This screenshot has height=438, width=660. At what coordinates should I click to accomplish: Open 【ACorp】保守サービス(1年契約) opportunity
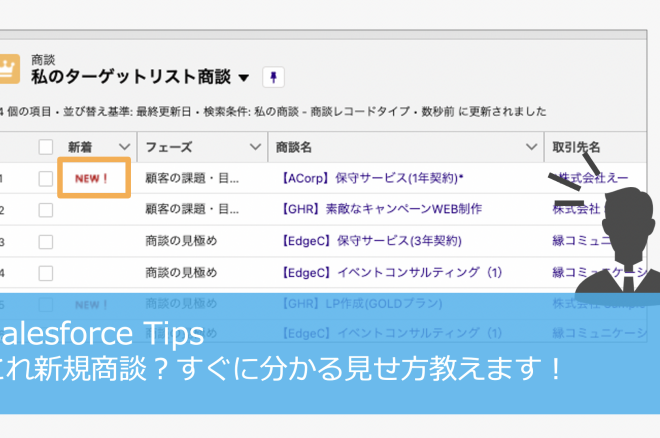[372, 178]
